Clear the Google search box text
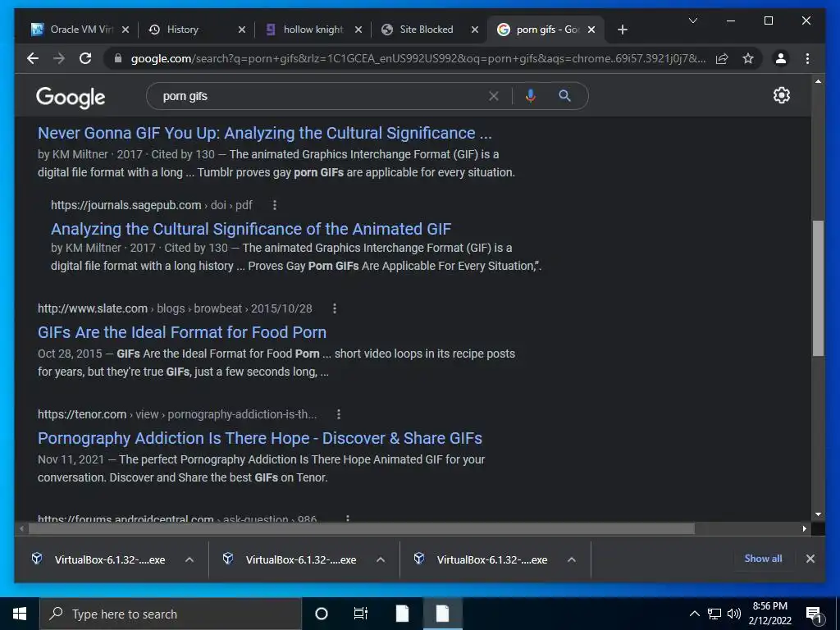Viewport: 840px width, 630px height. (493, 96)
